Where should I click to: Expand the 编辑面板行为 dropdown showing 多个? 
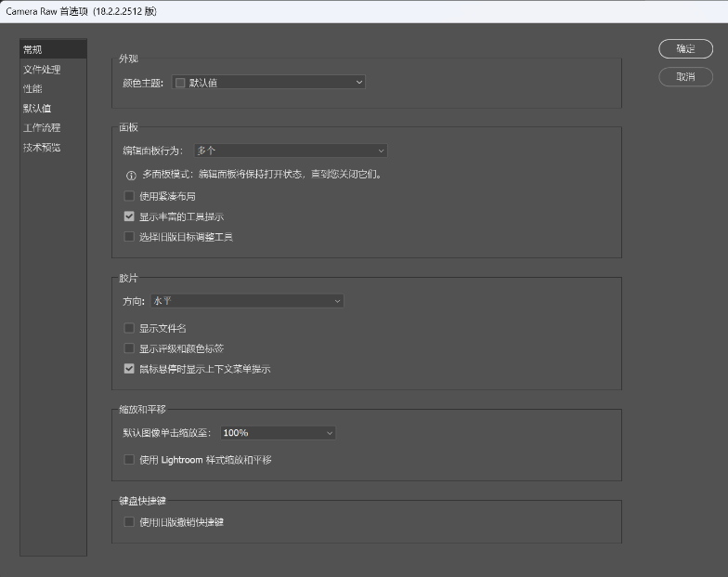[x=290, y=151]
